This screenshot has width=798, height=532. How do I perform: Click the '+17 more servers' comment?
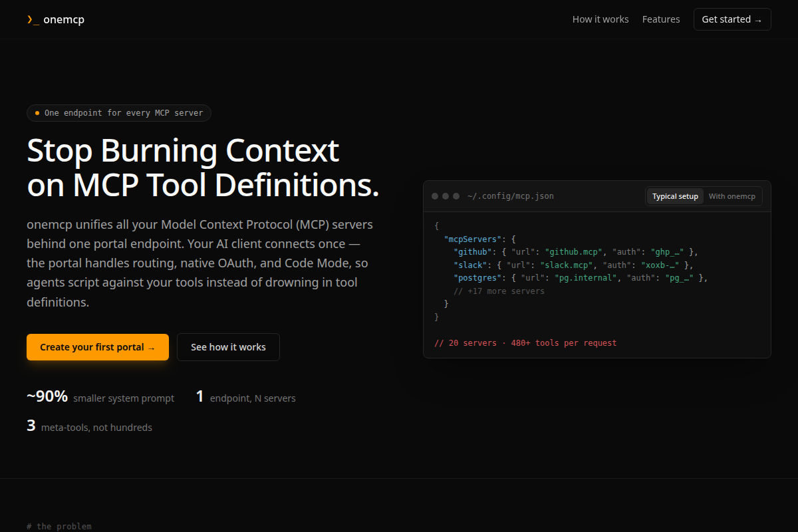pyautogui.click(x=499, y=291)
